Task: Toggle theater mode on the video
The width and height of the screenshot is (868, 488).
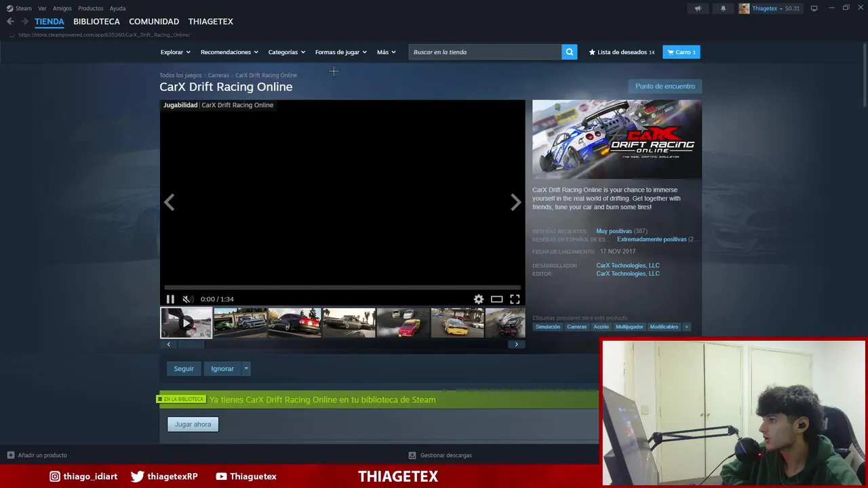Action: (x=497, y=299)
